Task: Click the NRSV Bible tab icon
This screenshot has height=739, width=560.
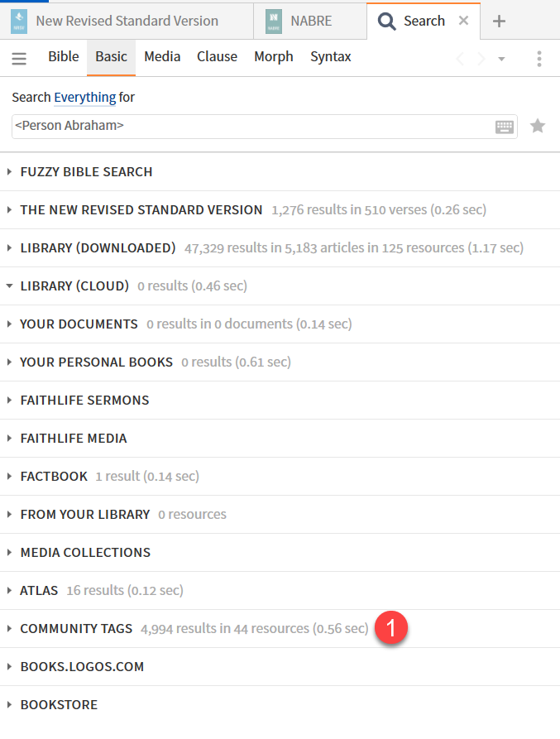Action: 19,22
